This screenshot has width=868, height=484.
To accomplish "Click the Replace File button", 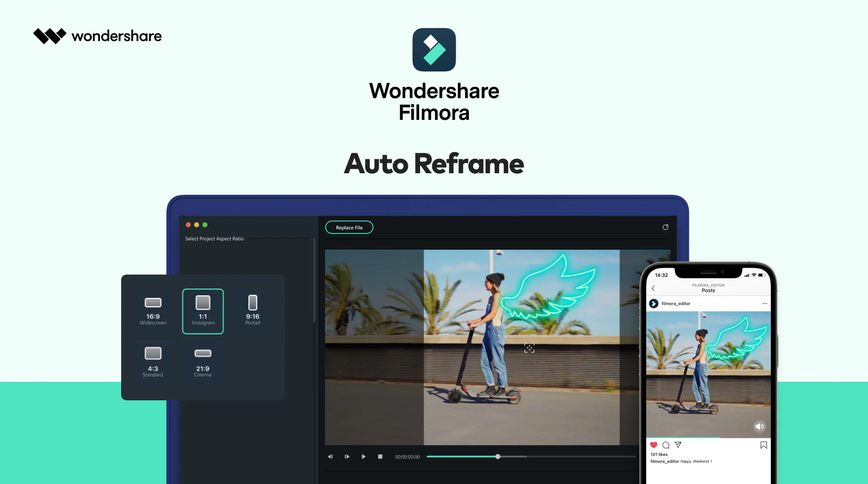I will [x=349, y=228].
